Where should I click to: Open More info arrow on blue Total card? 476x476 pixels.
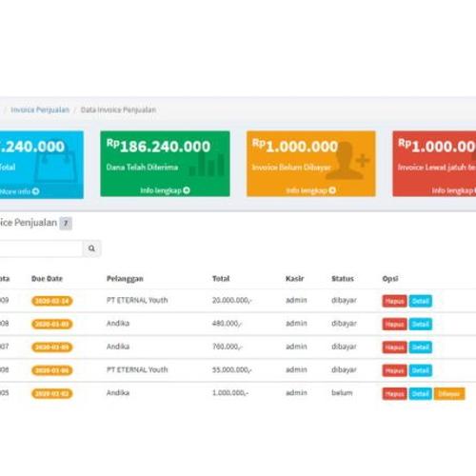35,191
